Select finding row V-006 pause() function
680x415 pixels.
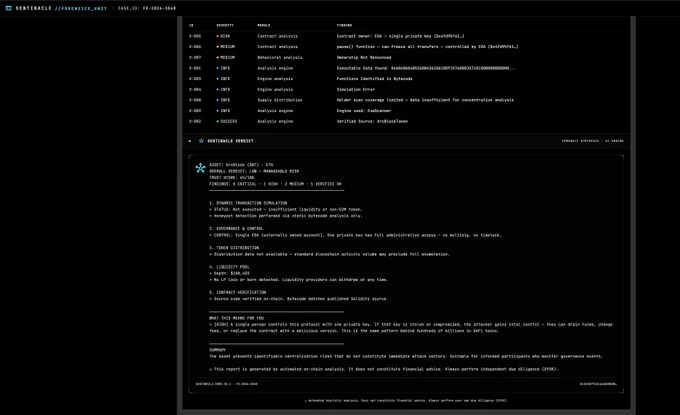pos(406,47)
